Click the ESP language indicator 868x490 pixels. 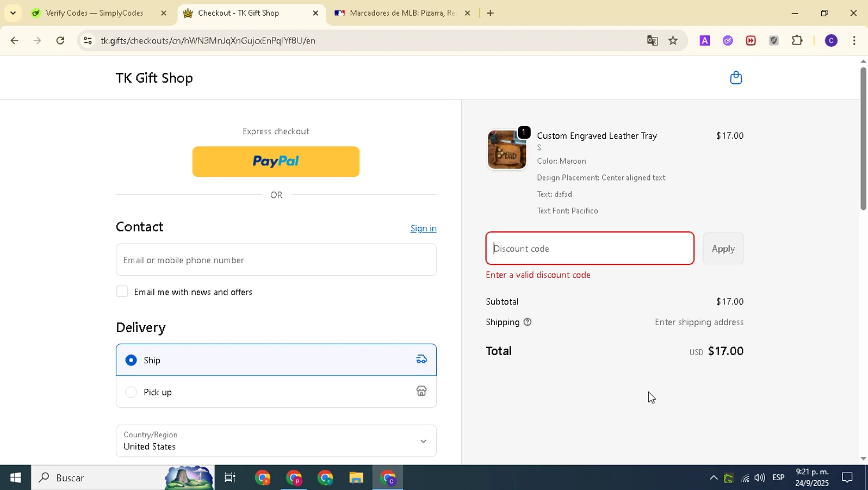pyautogui.click(x=778, y=478)
